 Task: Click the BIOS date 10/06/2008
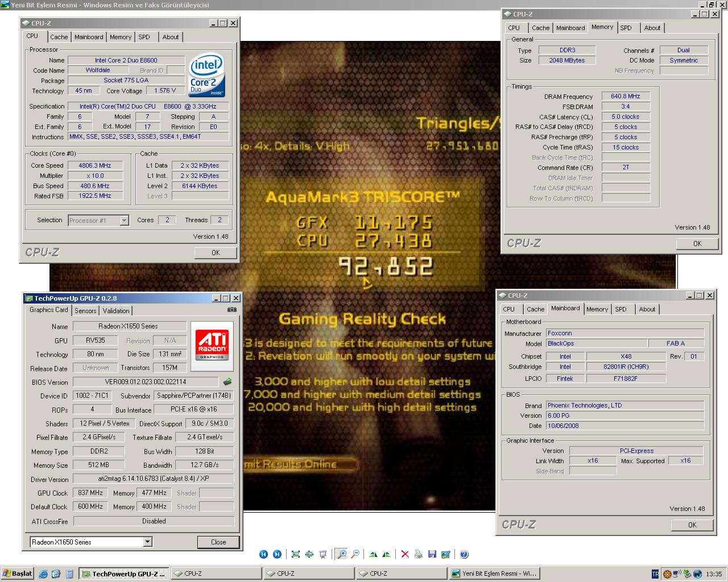pos(625,426)
